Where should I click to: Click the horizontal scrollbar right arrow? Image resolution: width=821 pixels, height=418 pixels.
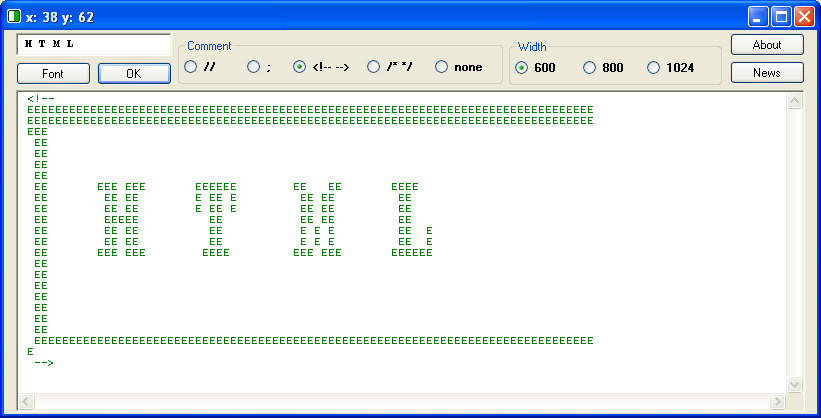pos(777,402)
